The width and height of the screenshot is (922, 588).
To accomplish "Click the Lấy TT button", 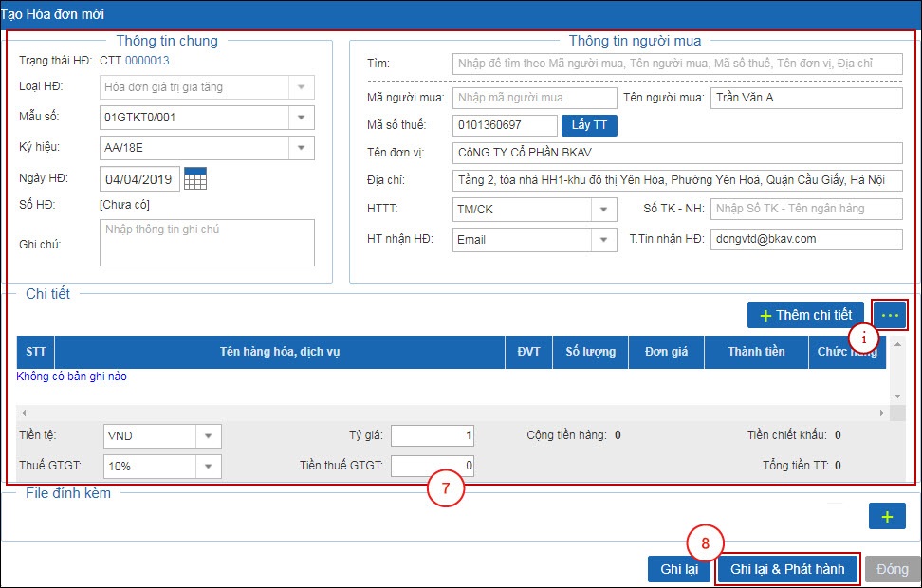I will (x=589, y=126).
